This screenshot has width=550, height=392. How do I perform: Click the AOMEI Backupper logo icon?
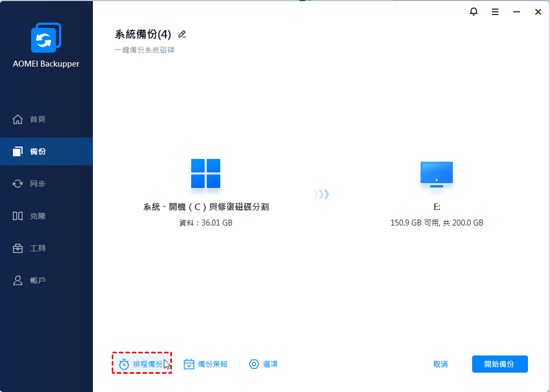point(46,38)
